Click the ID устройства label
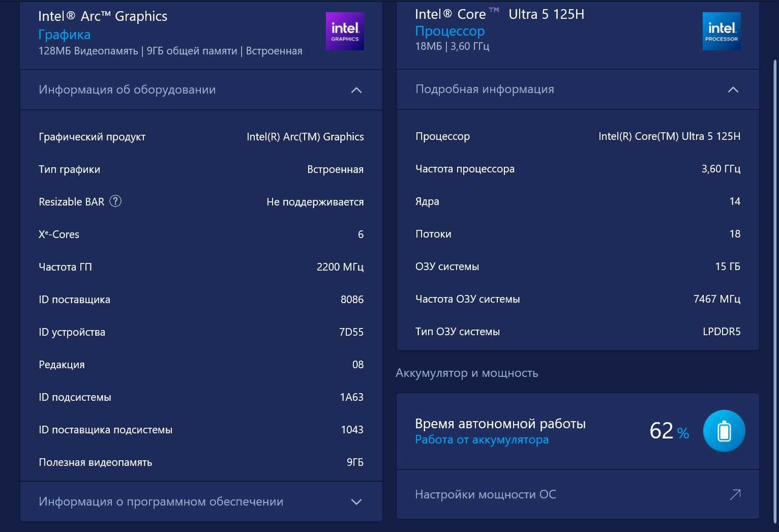The image size is (779, 532). (x=72, y=332)
